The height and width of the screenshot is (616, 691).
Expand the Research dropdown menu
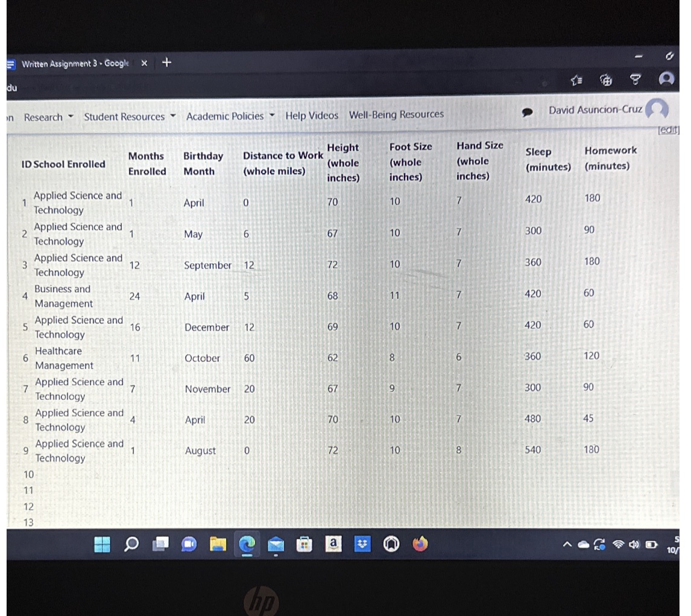coord(48,116)
